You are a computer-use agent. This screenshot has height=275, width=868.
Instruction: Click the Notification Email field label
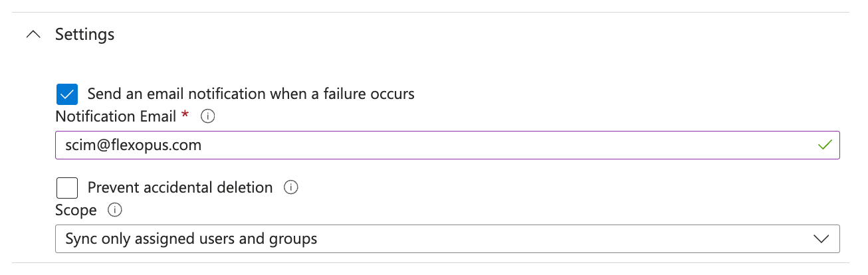coord(116,117)
